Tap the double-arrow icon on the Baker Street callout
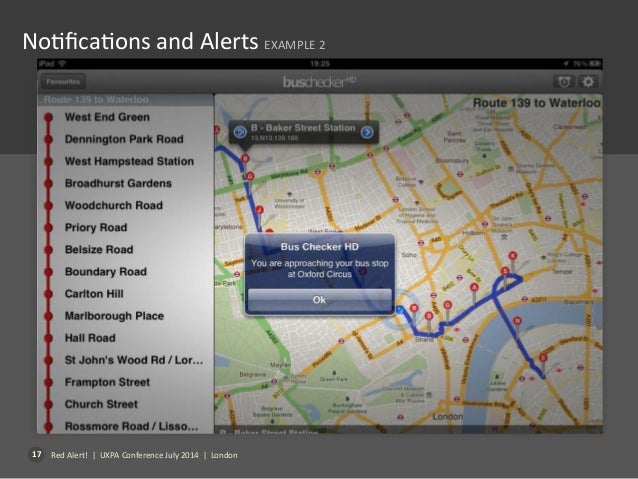 pyautogui.click(x=240, y=131)
